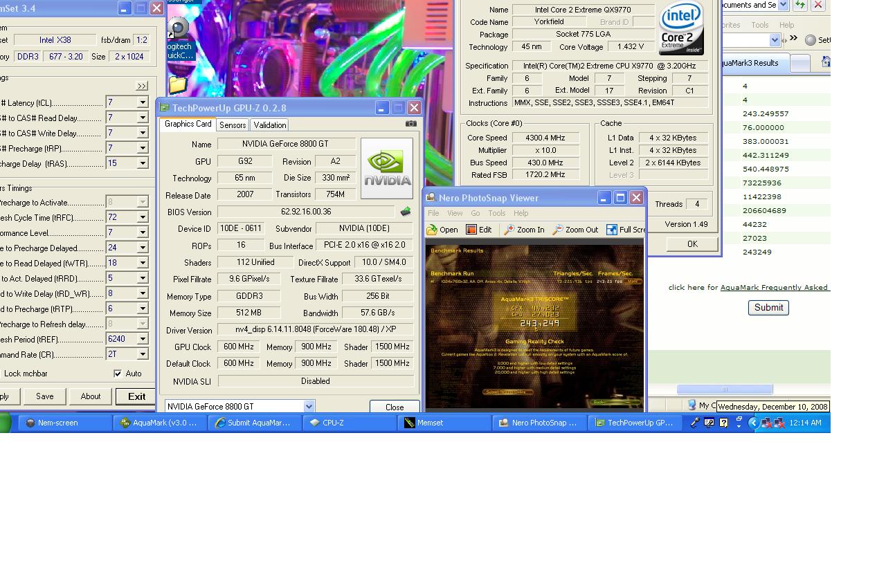Open the browser Tools menu

(x=760, y=25)
